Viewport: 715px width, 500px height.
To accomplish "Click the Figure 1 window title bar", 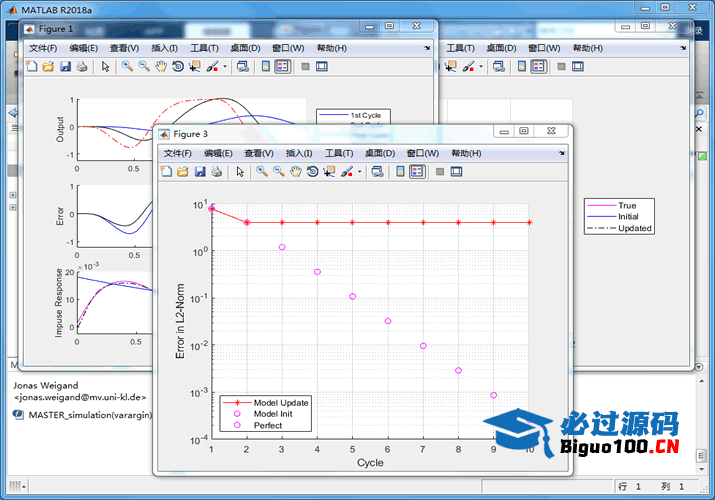I will [200, 28].
